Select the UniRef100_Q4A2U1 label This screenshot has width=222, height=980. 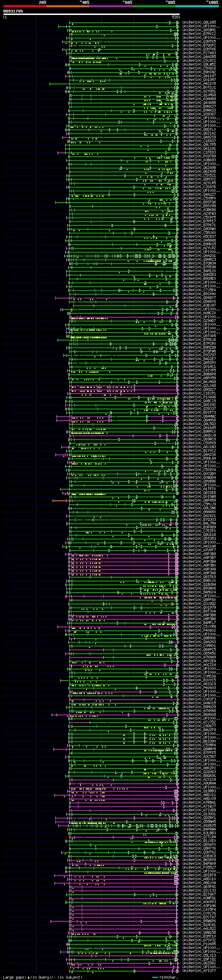pyautogui.click(x=199, y=256)
